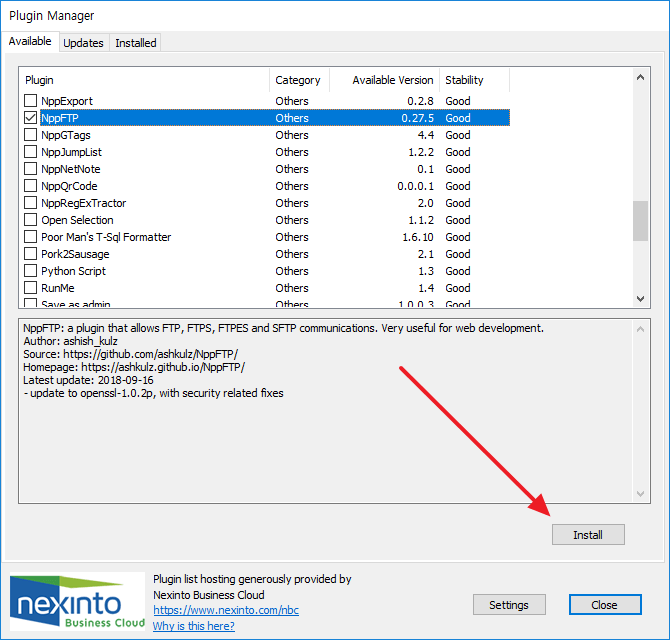Uncheck the NppFTP plugin checkbox
The height and width of the screenshot is (640, 670).
(30, 118)
